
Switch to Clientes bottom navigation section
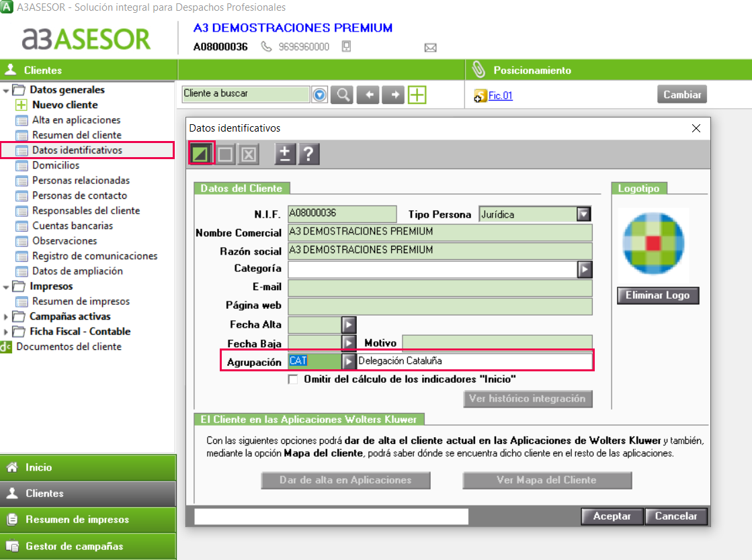click(88, 494)
